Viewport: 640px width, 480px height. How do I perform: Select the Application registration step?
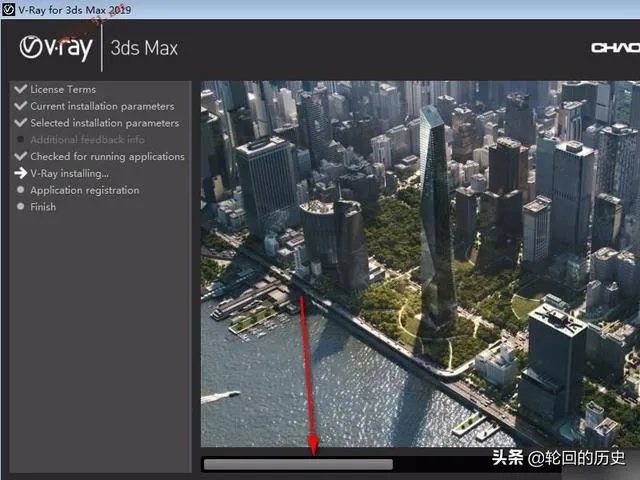[85, 190]
